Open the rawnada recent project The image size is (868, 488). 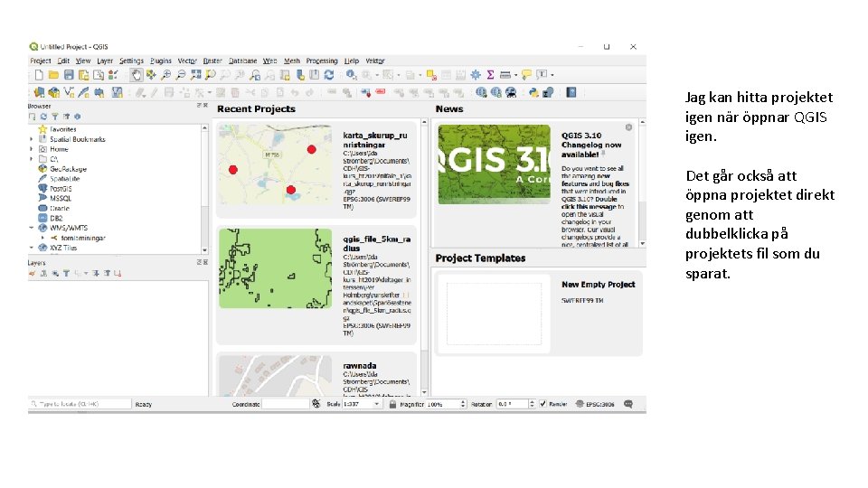(x=316, y=374)
